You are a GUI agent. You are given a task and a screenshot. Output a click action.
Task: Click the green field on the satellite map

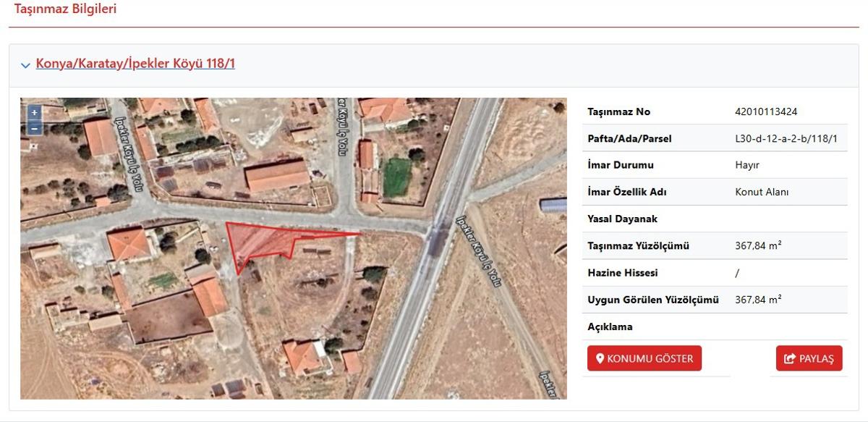[x=396, y=177]
